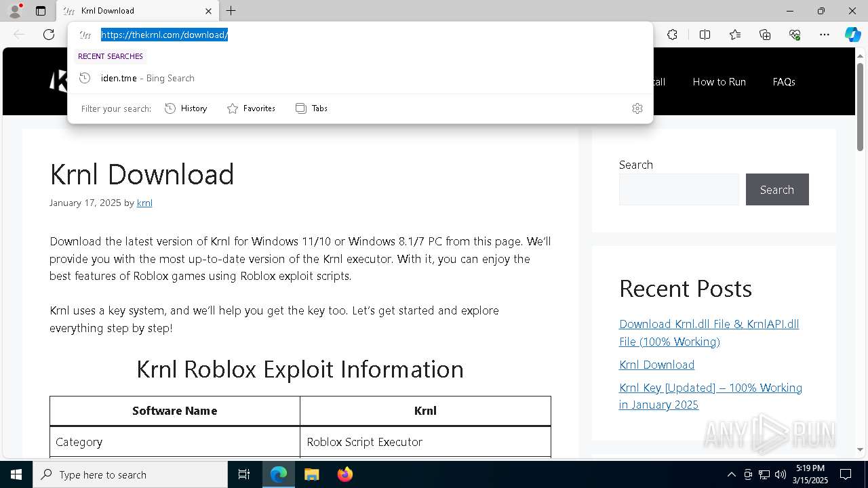Image resolution: width=868 pixels, height=488 pixels.
Task: Open the Collections icon
Action: [x=765, y=35]
